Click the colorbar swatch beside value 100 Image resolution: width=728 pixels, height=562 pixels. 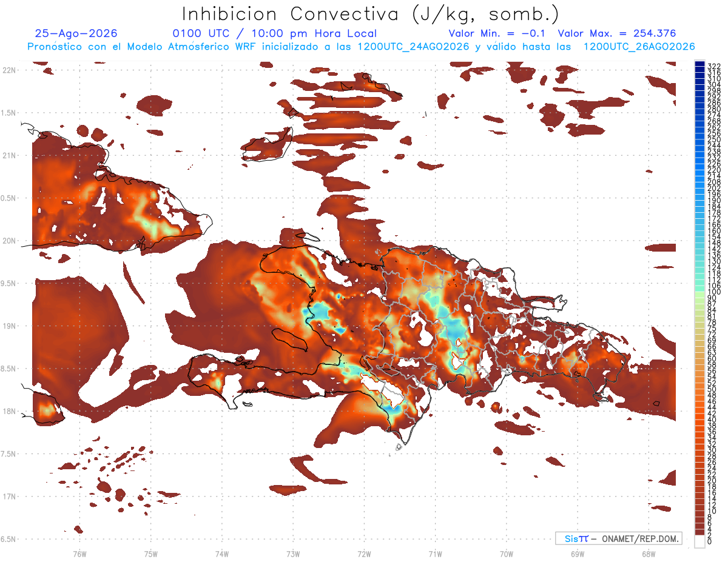pyautogui.click(x=699, y=289)
